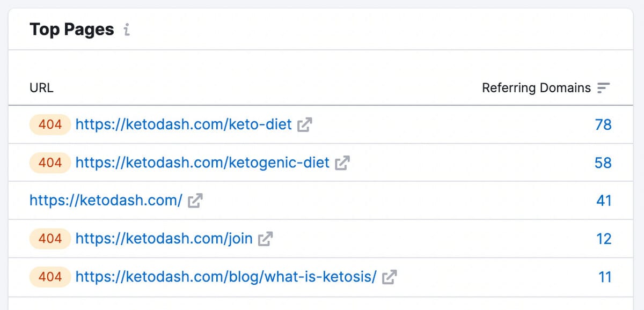Click the 78 referring domains count
Viewport: 644px width, 310px height.
(603, 125)
